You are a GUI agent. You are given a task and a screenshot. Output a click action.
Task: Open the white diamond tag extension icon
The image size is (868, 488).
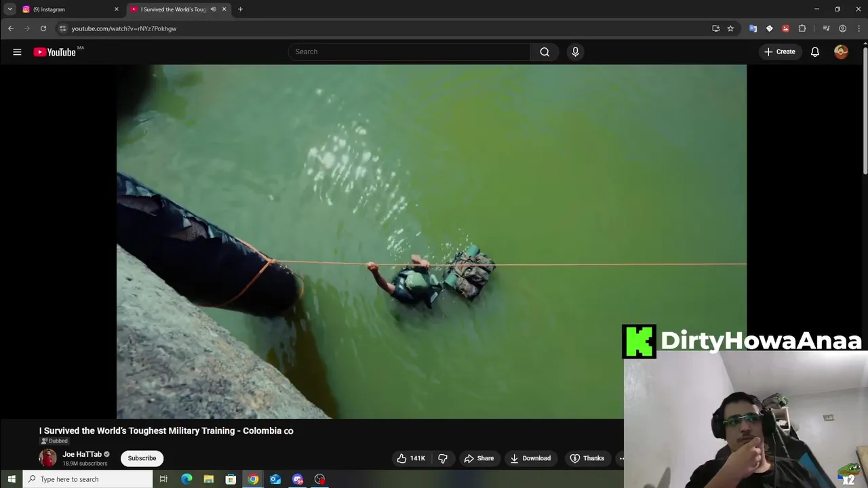[x=769, y=28]
